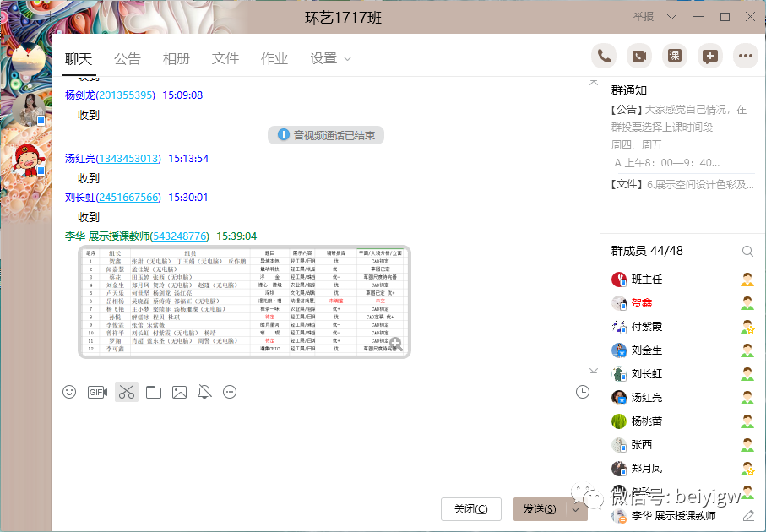
Task: Open the 文件 tab
Action: tap(225, 59)
